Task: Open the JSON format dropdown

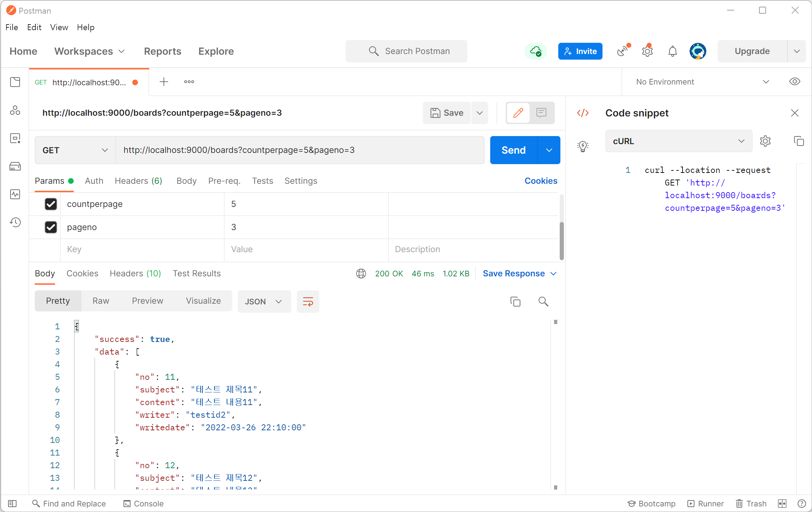Action: click(x=264, y=302)
